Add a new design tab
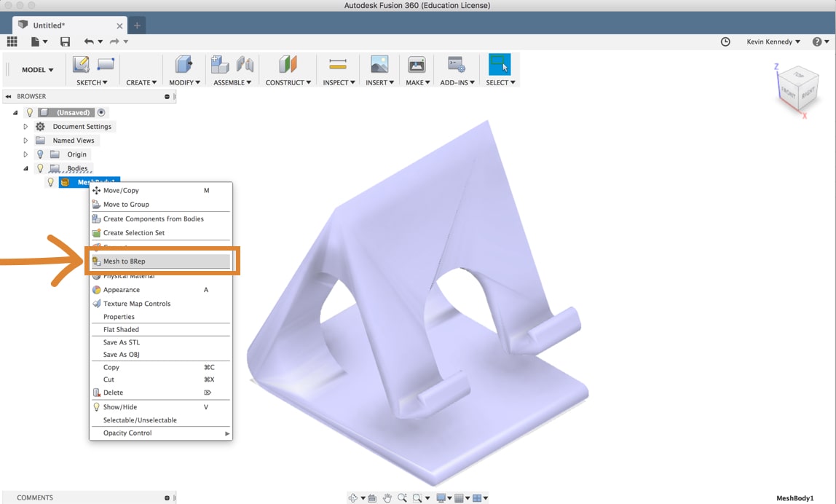 (136, 25)
